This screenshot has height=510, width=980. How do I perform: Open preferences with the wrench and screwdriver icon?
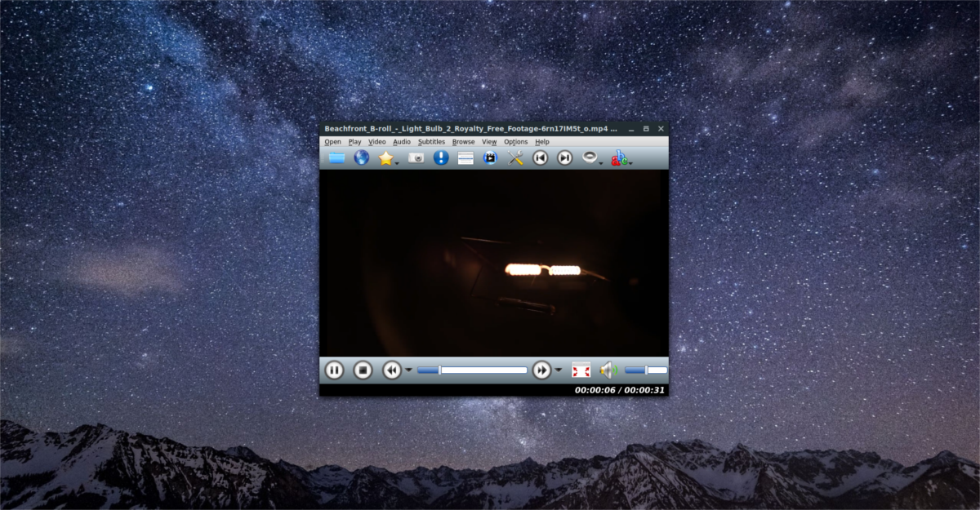coord(515,157)
